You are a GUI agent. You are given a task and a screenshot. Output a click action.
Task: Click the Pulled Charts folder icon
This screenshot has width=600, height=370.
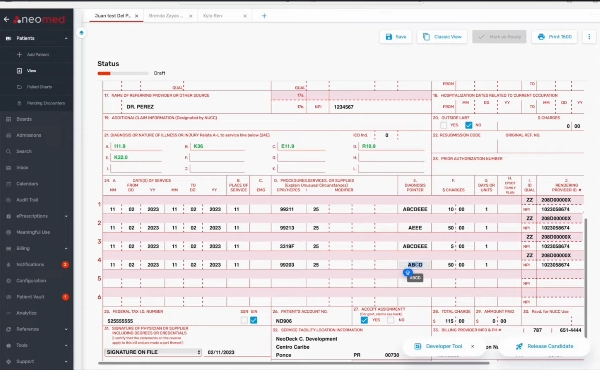pos(19,87)
